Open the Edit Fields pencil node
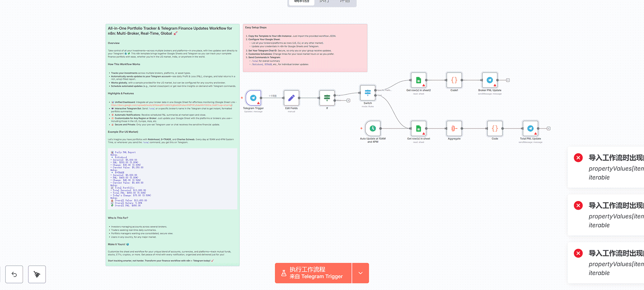644x290 pixels. (291, 98)
